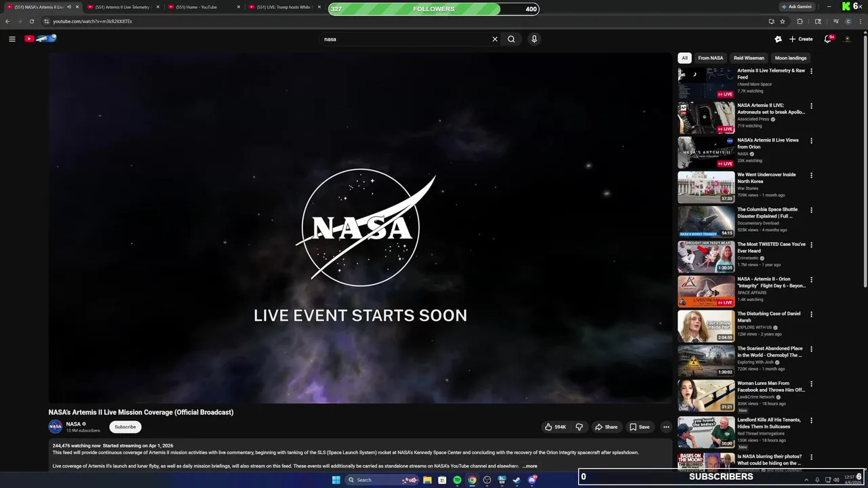The width and height of the screenshot is (868, 488).
Task: Bookmark this page with the star
Action: pos(783,21)
